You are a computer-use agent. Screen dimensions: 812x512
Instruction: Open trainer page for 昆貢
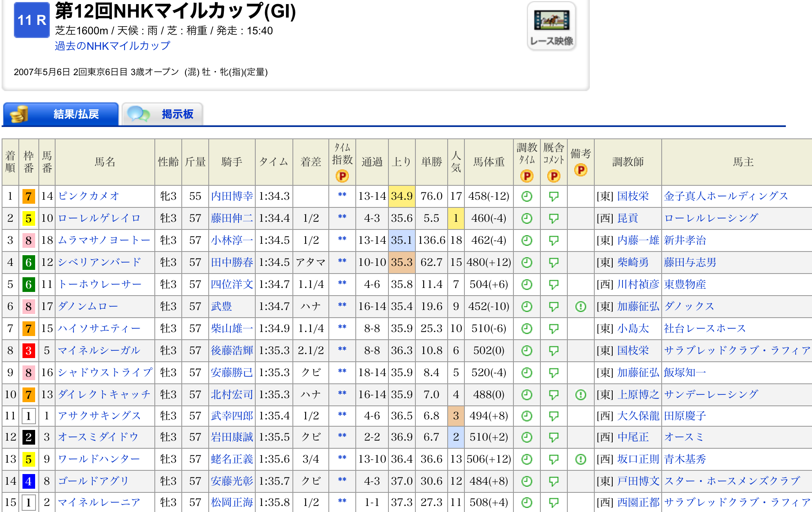(627, 218)
